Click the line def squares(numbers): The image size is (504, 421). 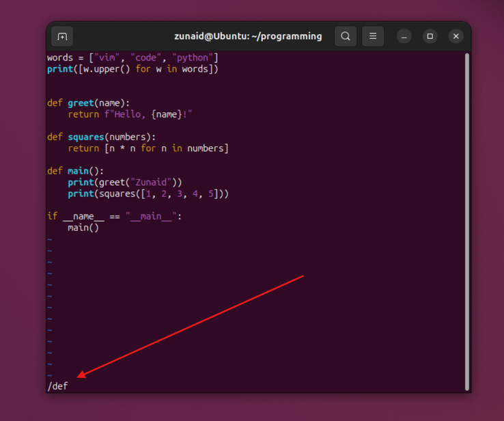[102, 137]
